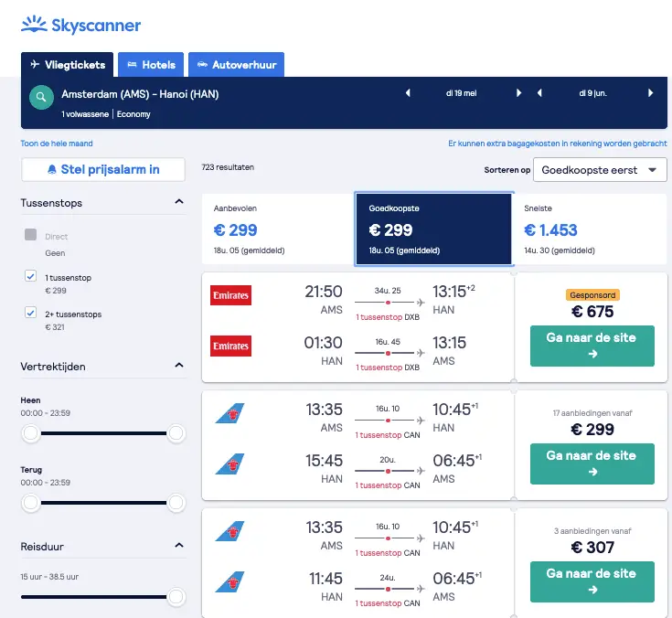Screen dimensions: 672x618
Task: Open the Autoverhuur tab
Action: click(x=236, y=65)
